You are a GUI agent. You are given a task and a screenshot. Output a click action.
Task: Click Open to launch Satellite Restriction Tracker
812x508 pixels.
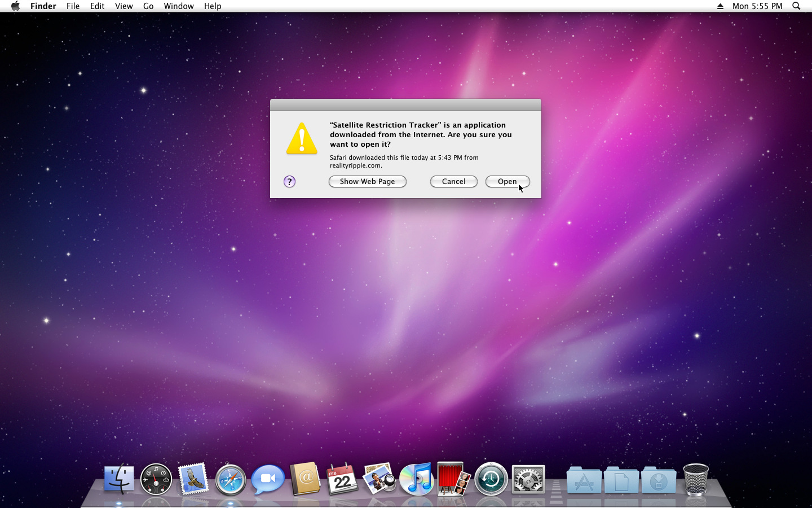[x=507, y=181]
